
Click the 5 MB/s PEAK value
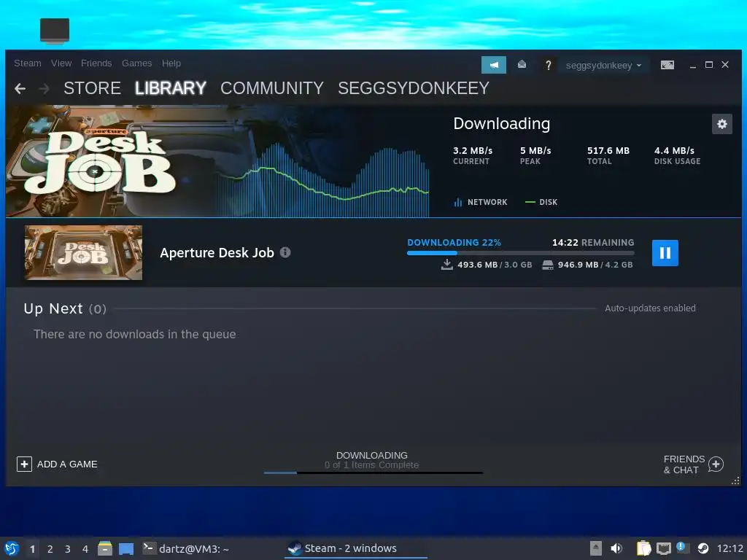coord(535,150)
